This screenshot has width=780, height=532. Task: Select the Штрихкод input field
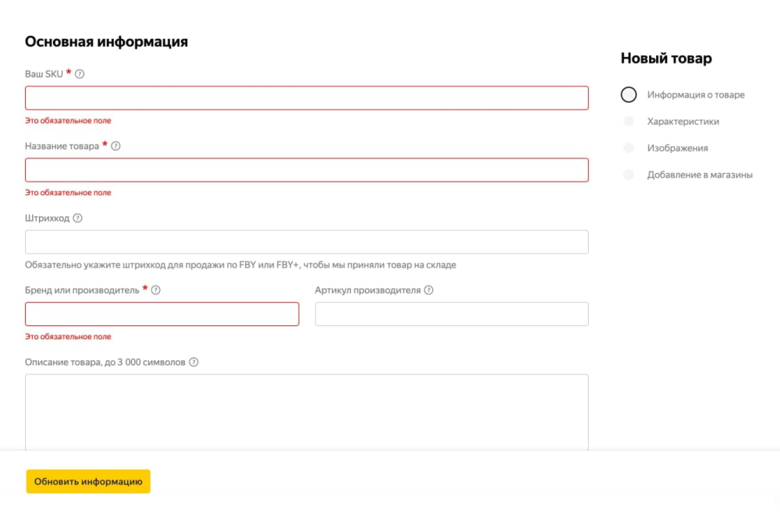(x=307, y=242)
